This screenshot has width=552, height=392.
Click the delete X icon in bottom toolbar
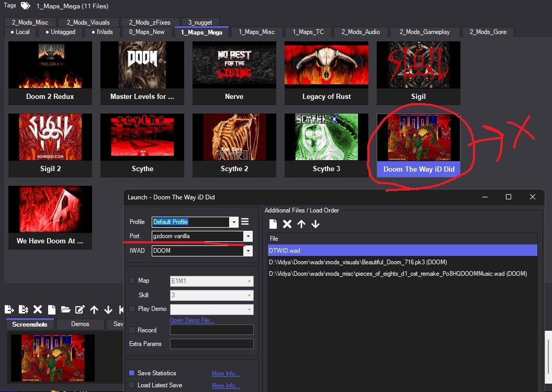tap(38, 309)
